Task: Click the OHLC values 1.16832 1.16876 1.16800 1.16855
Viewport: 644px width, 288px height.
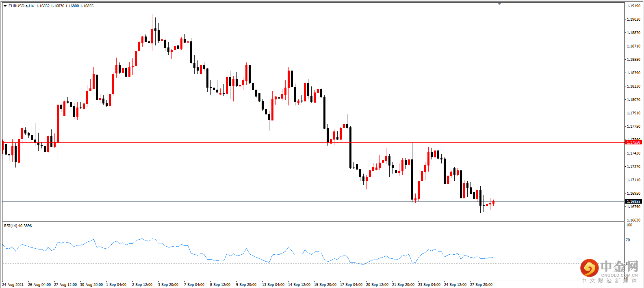Action: point(65,6)
